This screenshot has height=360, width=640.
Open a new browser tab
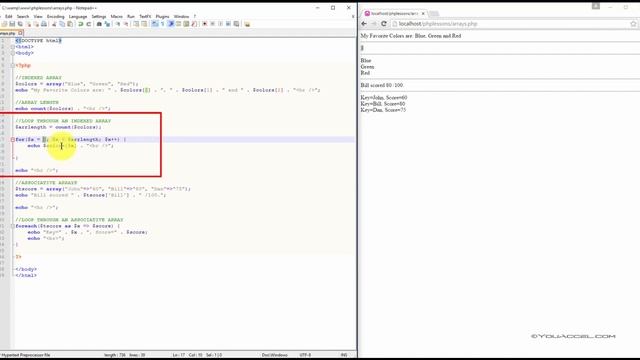click(x=434, y=13)
